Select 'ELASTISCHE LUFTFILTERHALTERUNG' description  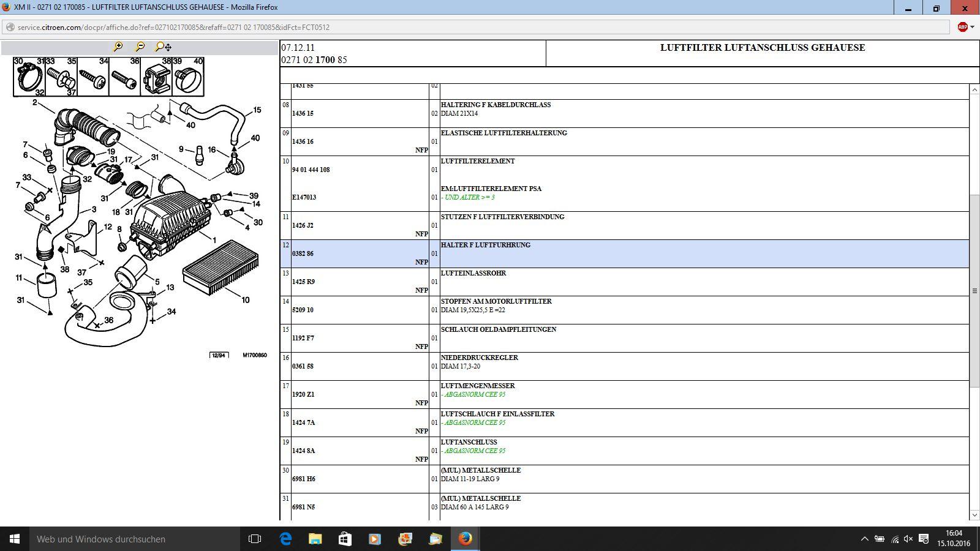pos(503,133)
